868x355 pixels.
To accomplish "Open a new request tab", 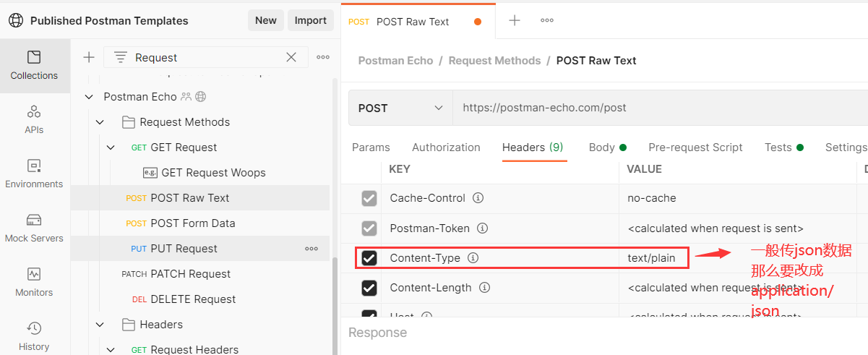I will click(515, 21).
